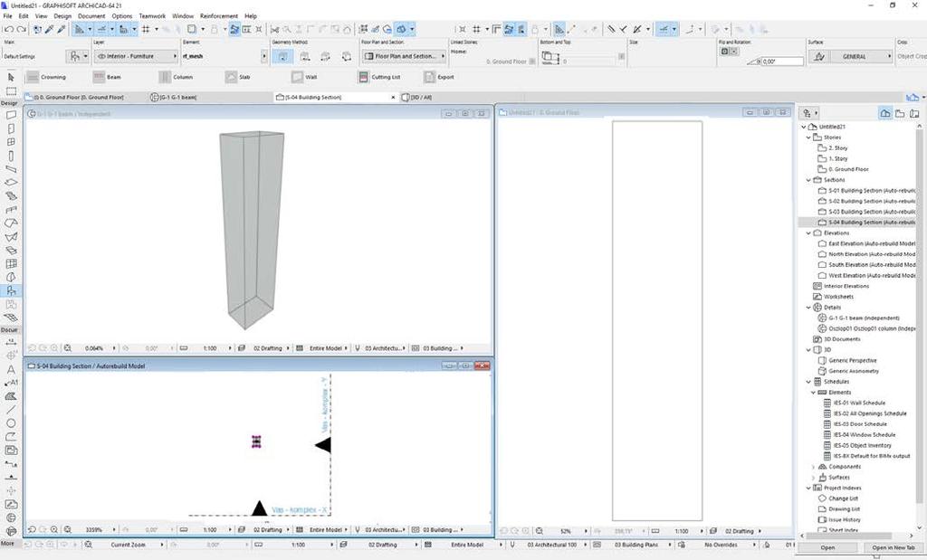
Task: Select the Marquee tool
Action: 11,91
